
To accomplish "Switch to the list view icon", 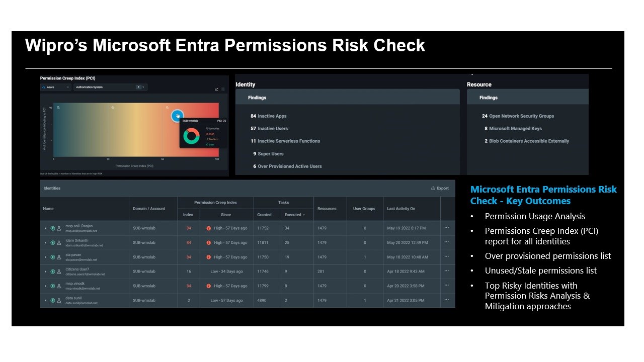I will (x=223, y=89).
